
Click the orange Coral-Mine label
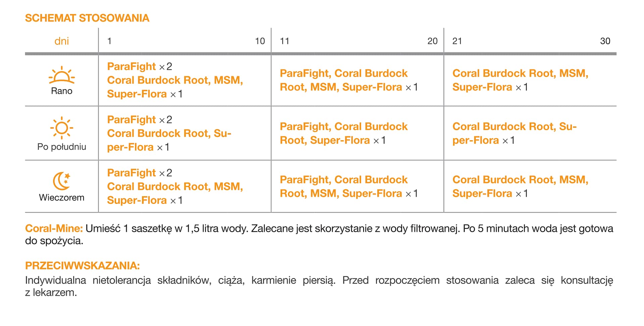click(x=54, y=229)
